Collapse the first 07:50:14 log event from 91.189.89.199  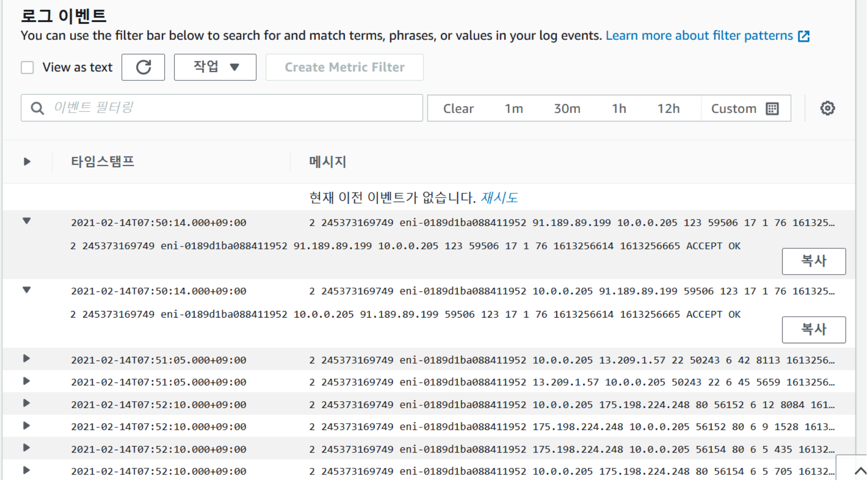click(27, 221)
